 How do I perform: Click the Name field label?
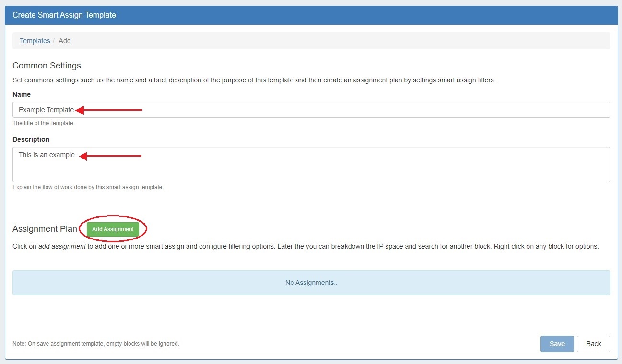coord(22,94)
